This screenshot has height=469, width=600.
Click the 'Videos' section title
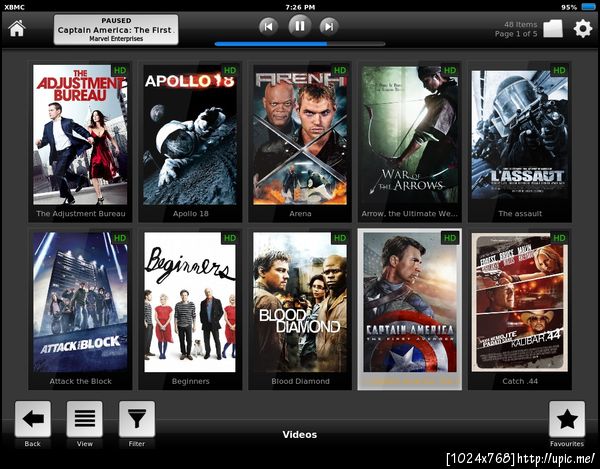click(300, 435)
